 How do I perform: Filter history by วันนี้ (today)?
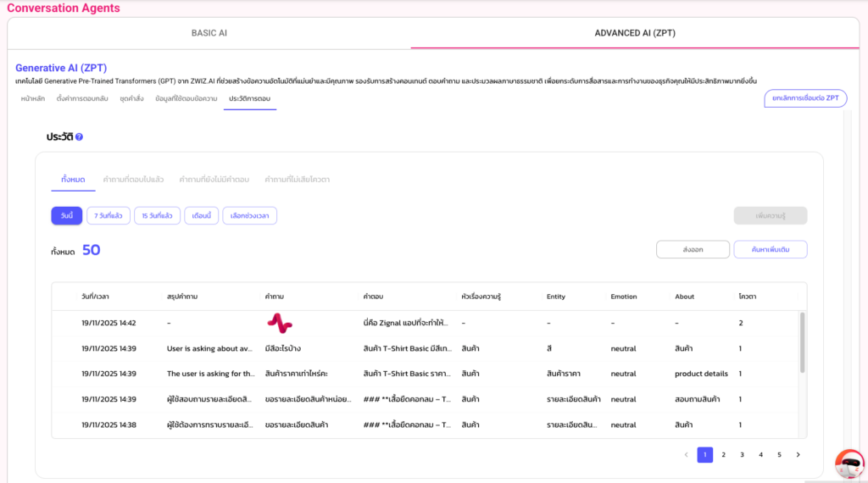[66, 216]
